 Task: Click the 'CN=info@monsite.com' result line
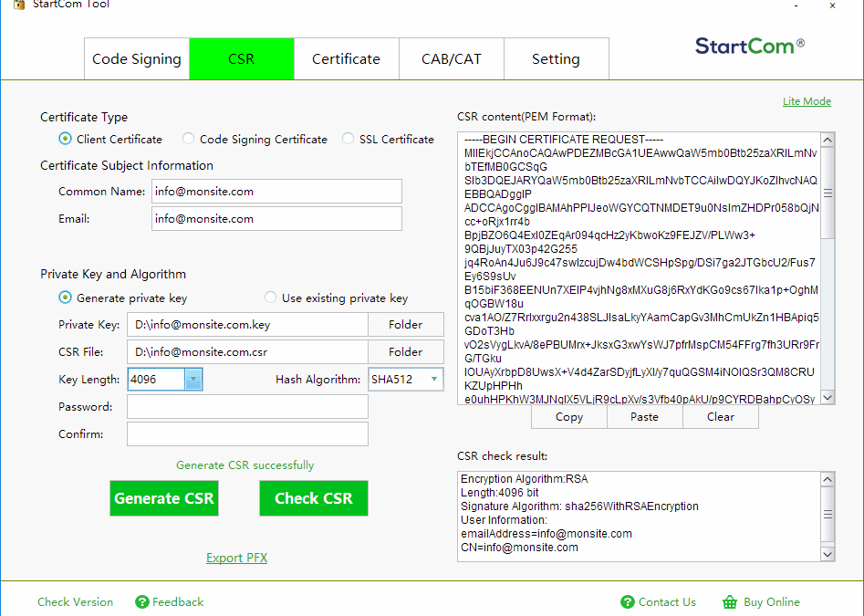click(520, 548)
